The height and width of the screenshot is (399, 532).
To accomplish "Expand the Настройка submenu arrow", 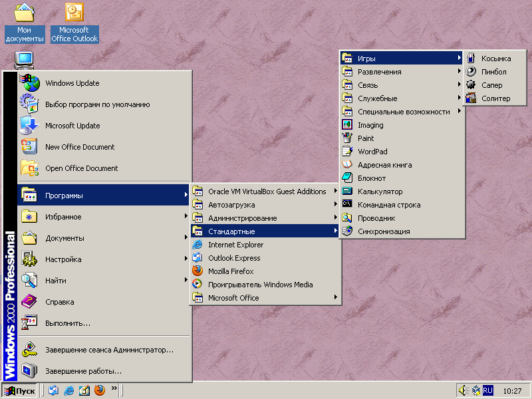I will point(186,259).
